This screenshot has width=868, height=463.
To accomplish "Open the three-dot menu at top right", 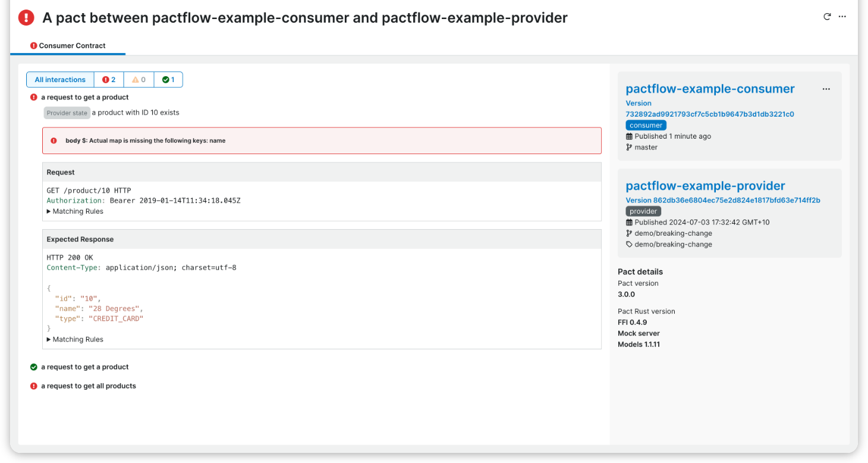I will [x=842, y=17].
